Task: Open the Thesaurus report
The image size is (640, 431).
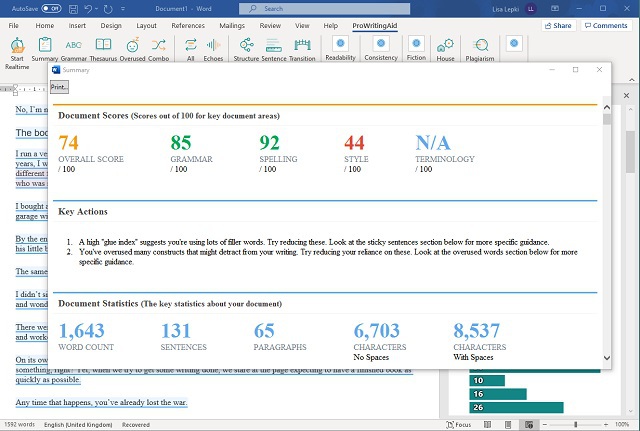Action: [x=103, y=49]
